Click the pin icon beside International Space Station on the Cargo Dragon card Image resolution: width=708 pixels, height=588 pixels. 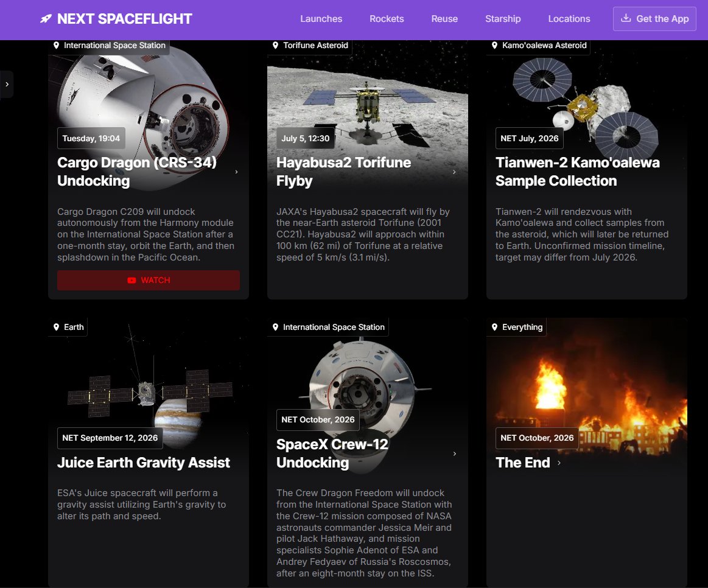(x=56, y=45)
